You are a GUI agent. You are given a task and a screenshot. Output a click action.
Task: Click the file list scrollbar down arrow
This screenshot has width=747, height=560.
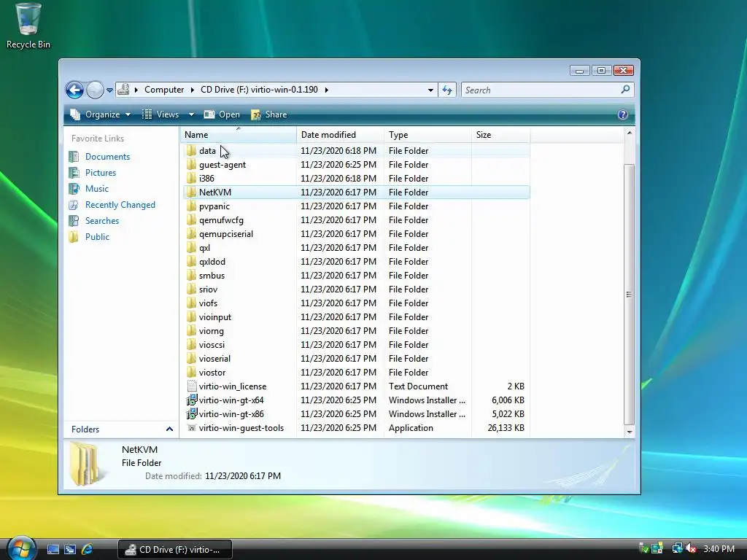pyautogui.click(x=630, y=432)
